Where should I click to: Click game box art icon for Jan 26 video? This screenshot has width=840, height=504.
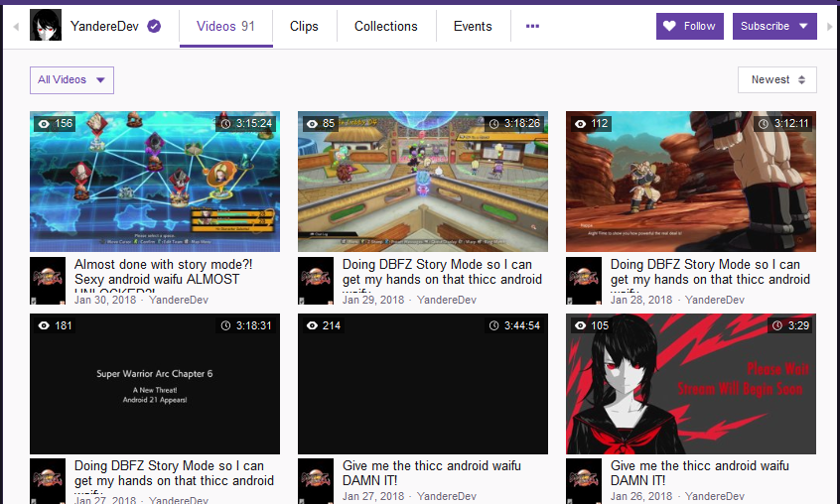584,481
